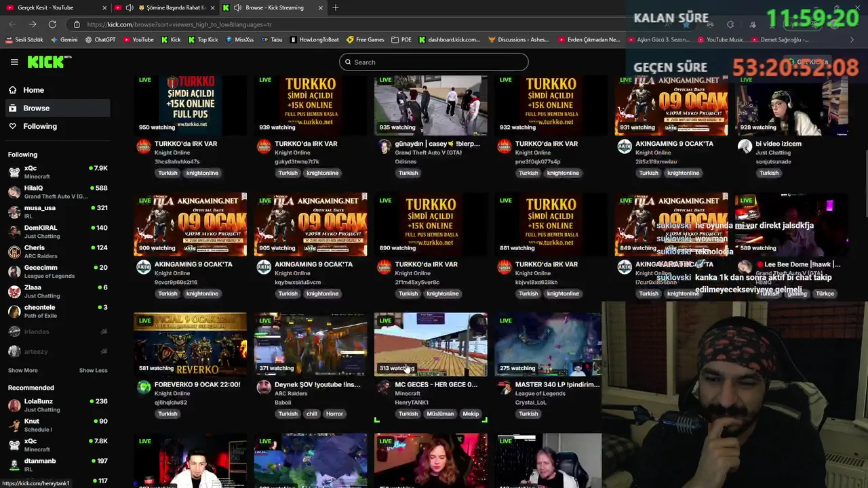Open Cheris ARC Raiders channel

pyautogui.click(x=58, y=251)
